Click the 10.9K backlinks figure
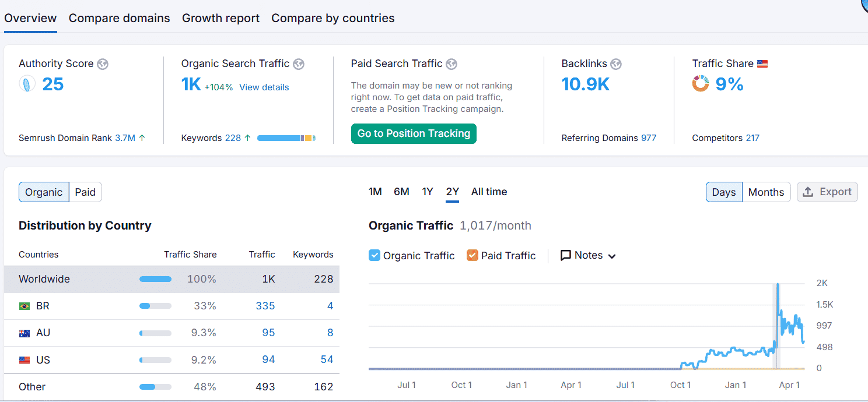Image resolution: width=868 pixels, height=402 pixels. [586, 84]
